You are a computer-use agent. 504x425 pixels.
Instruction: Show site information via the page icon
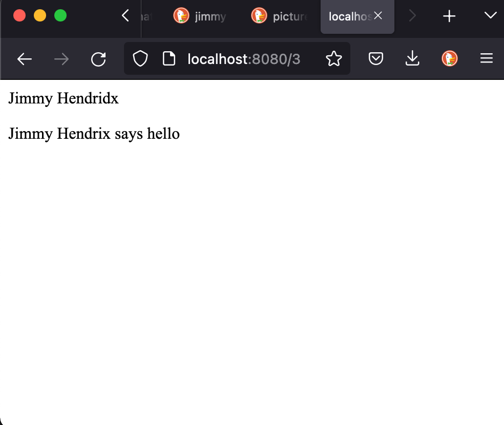coord(169,59)
